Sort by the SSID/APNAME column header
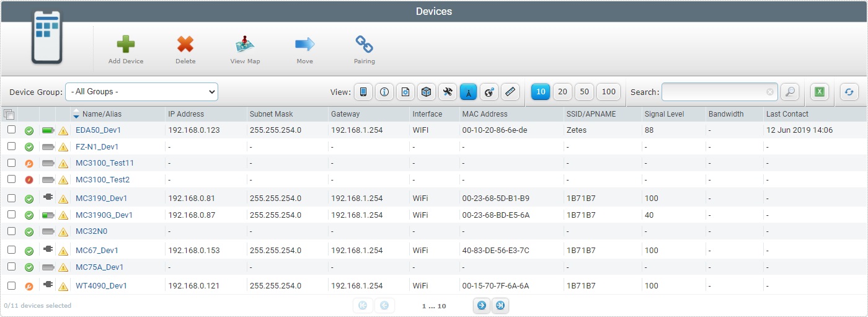 click(x=591, y=114)
